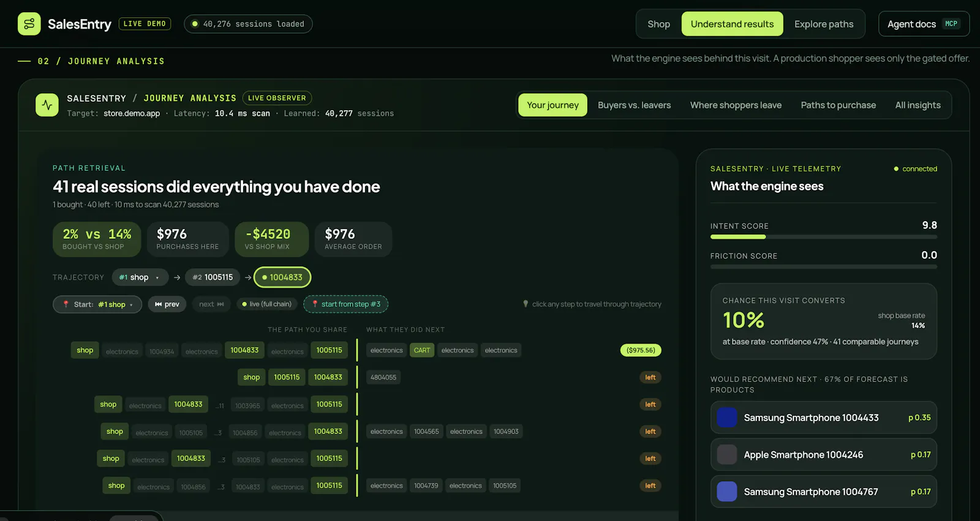This screenshot has width=980, height=521.
Task: Click the connected status indicator
Action: (915, 169)
